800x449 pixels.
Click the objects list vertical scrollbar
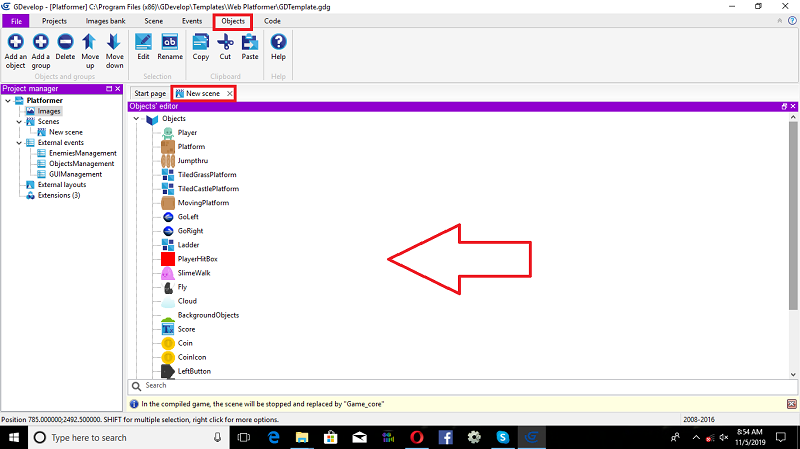(x=793, y=215)
